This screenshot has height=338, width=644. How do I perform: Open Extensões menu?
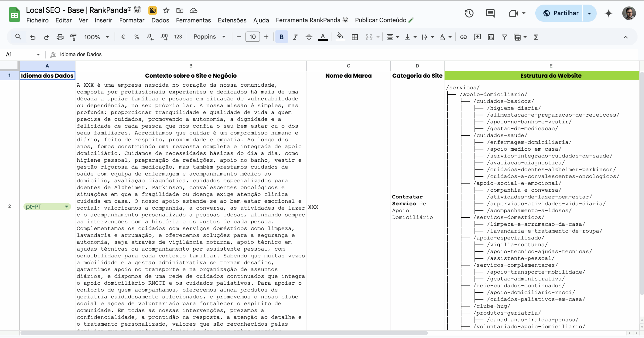coord(232,20)
